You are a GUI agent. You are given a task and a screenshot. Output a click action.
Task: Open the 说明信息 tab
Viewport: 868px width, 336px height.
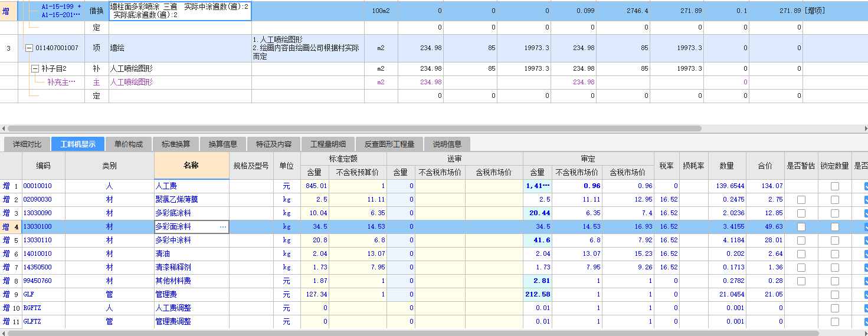[x=447, y=144]
